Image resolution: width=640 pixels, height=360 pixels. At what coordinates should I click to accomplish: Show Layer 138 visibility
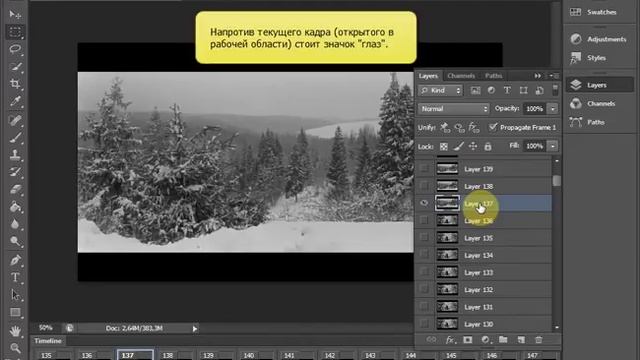(424, 186)
